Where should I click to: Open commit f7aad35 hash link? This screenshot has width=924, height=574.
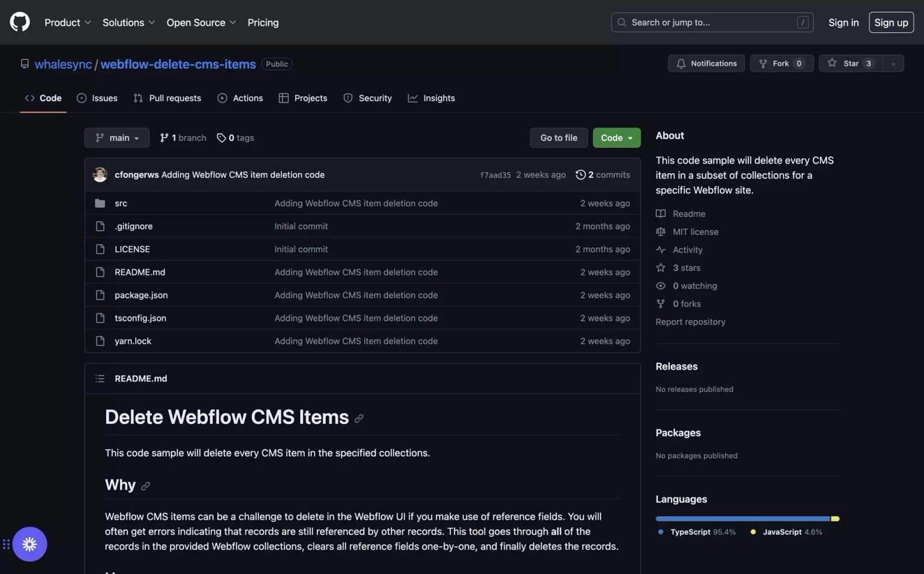coord(495,175)
